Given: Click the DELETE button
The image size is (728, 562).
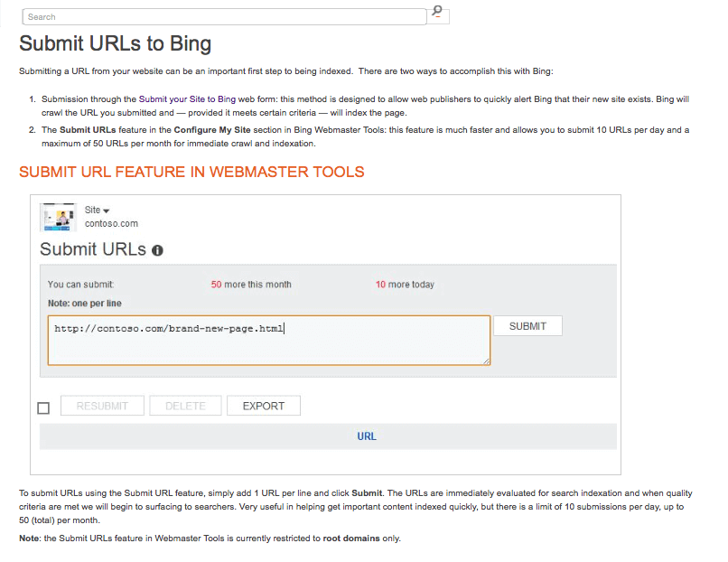Looking at the screenshot, I should (x=185, y=406).
